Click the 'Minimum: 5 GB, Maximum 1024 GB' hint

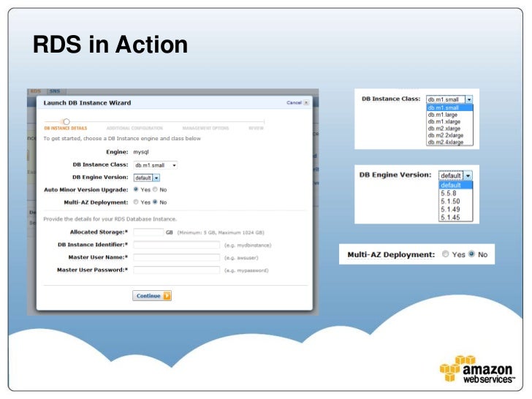(x=221, y=232)
